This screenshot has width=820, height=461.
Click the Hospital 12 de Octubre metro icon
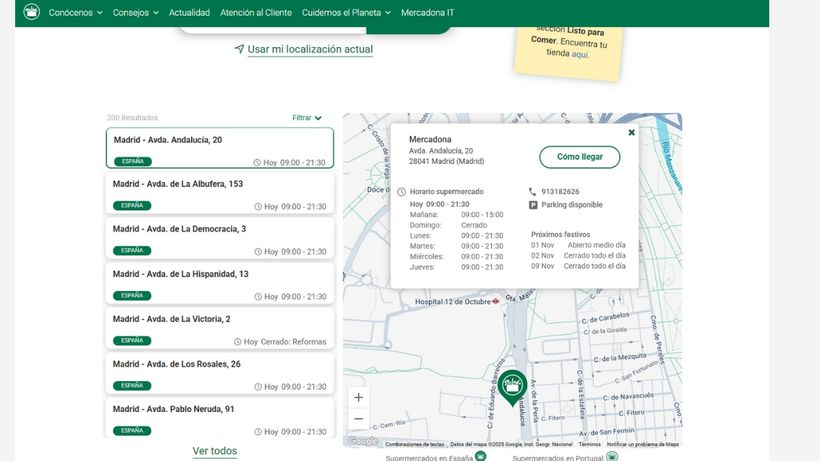pyautogui.click(x=494, y=301)
